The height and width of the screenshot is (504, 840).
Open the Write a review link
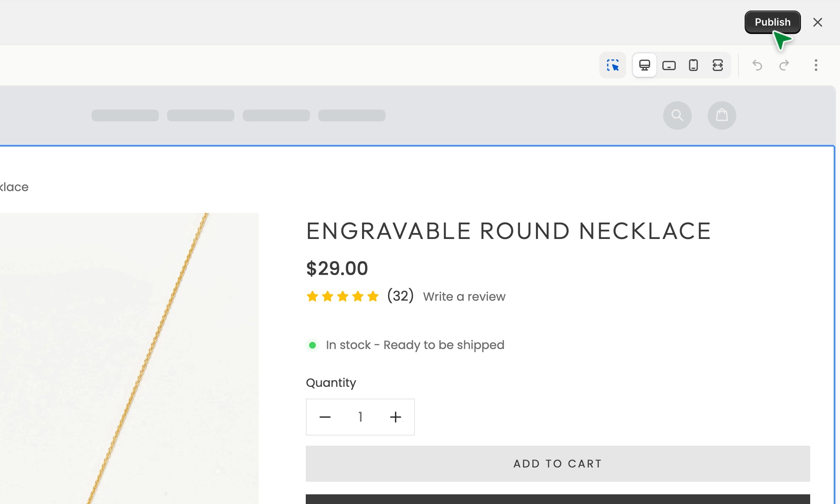(x=464, y=297)
